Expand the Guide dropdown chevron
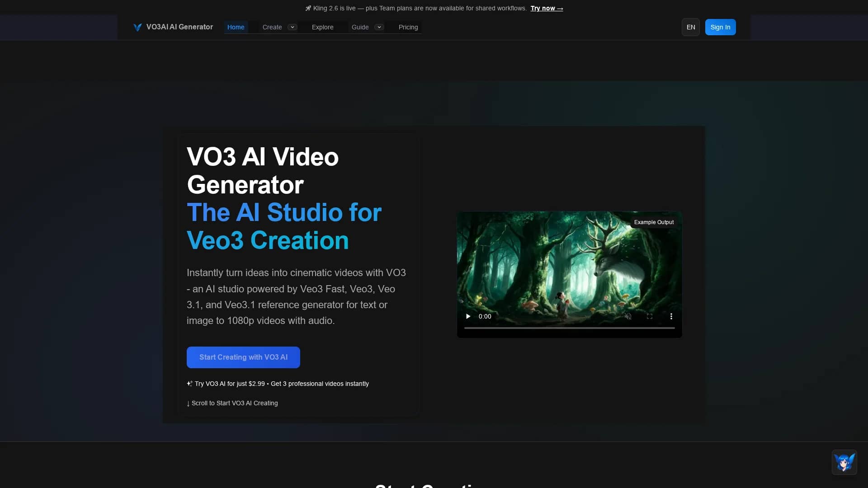 [x=379, y=27]
